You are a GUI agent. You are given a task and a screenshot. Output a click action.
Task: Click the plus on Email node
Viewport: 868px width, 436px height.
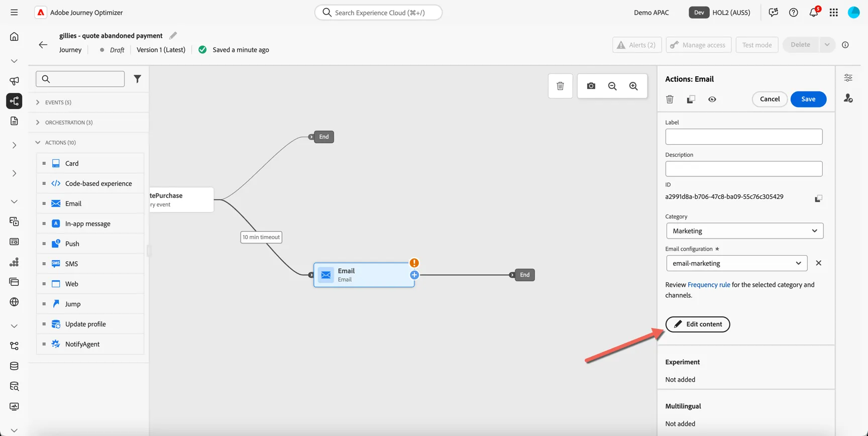tap(414, 275)
